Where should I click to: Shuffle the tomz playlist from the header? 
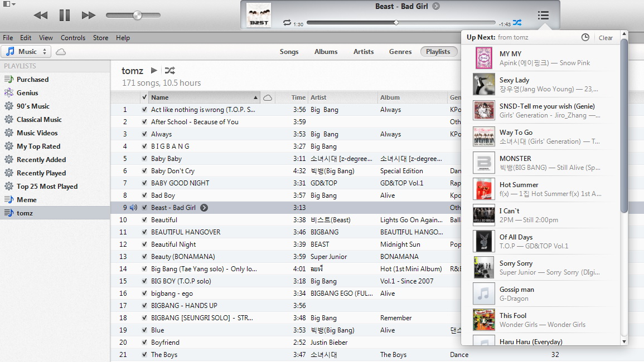170,71
